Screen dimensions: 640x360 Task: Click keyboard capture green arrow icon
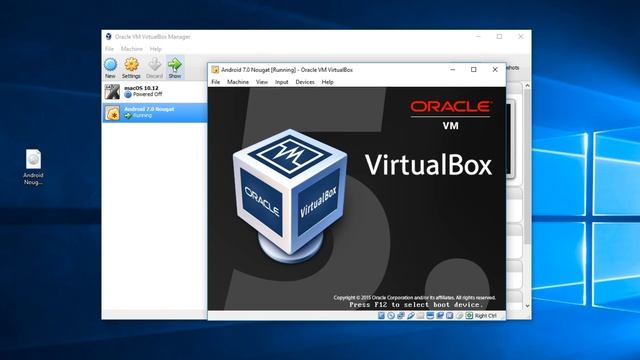click(x=469, y=316)
